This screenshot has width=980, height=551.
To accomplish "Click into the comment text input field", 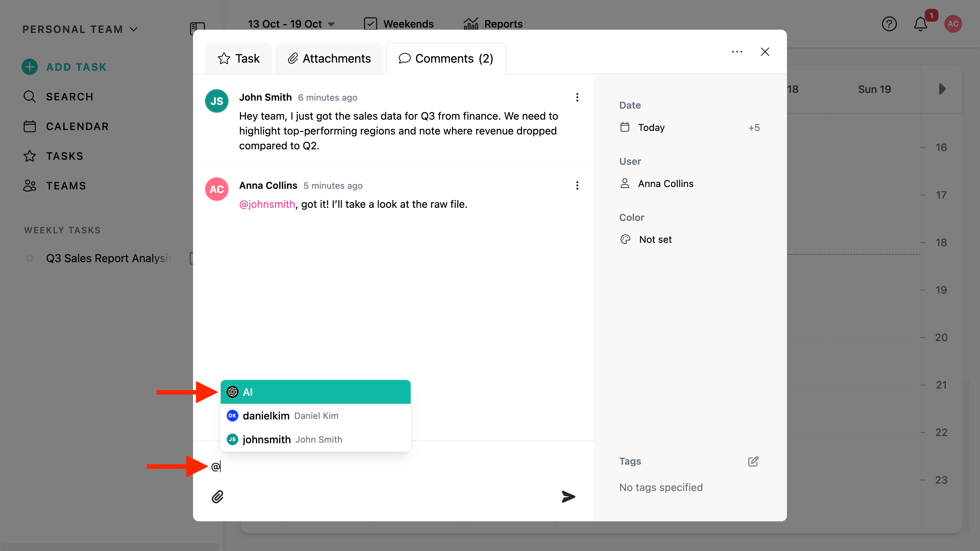I will point(380,467).
